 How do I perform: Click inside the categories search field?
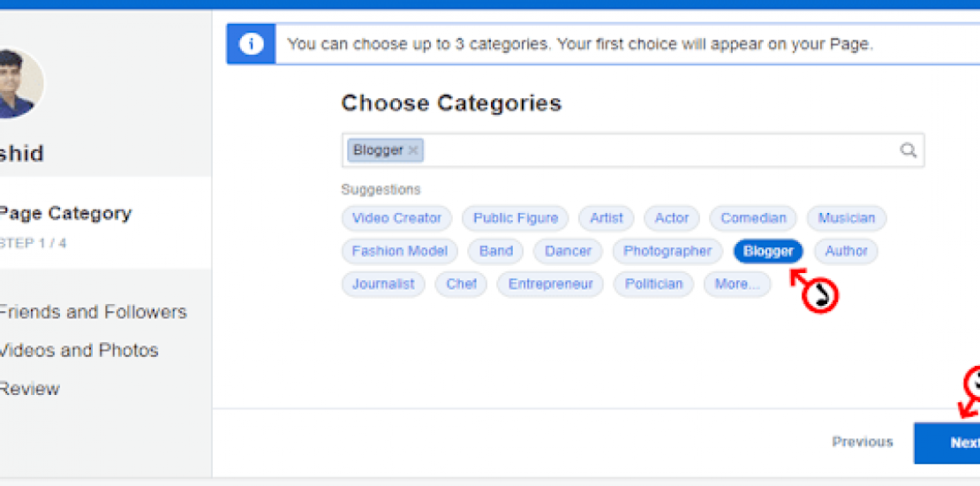coord(653,150)
